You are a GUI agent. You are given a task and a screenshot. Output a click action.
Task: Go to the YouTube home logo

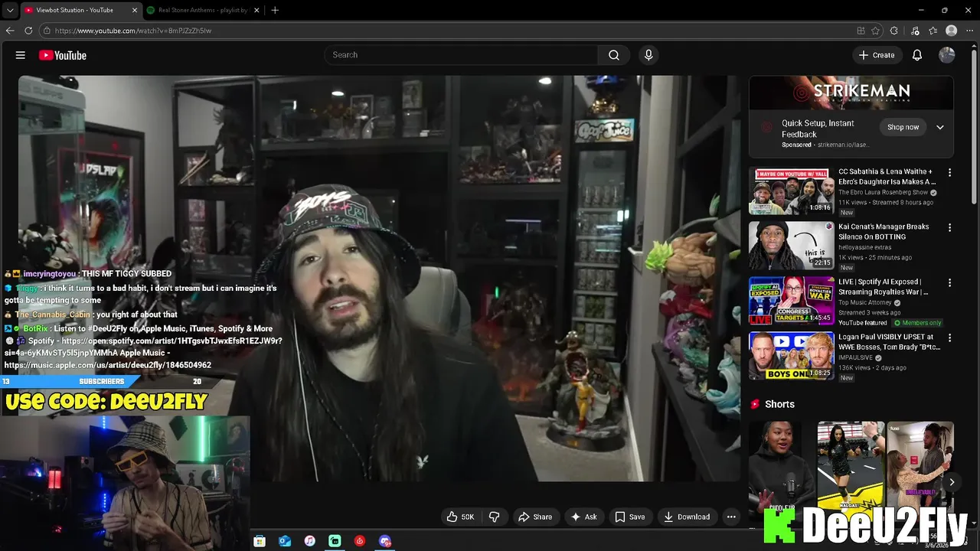coord(63,55)
